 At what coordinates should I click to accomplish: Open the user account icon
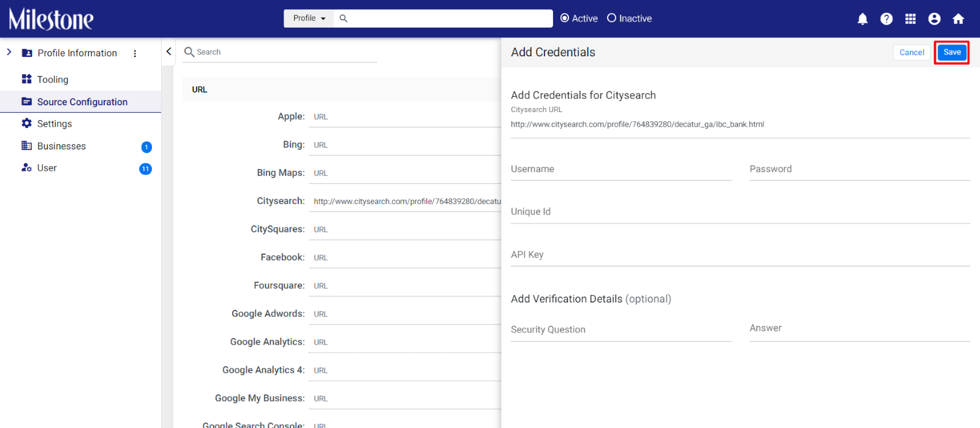tap(934, 19)
